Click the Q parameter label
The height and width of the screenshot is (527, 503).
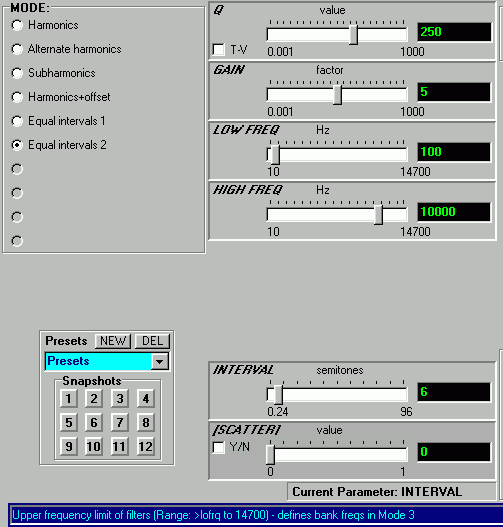point(218,10)
